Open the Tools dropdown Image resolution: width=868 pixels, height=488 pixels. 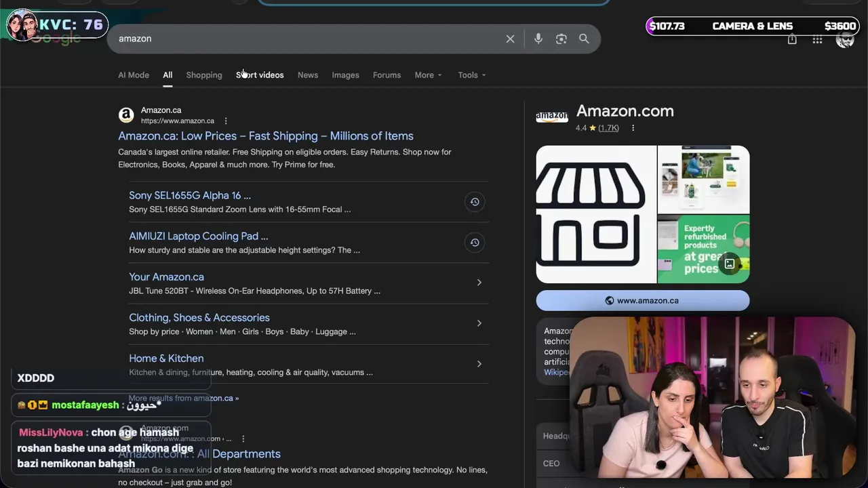coord(471,75)
